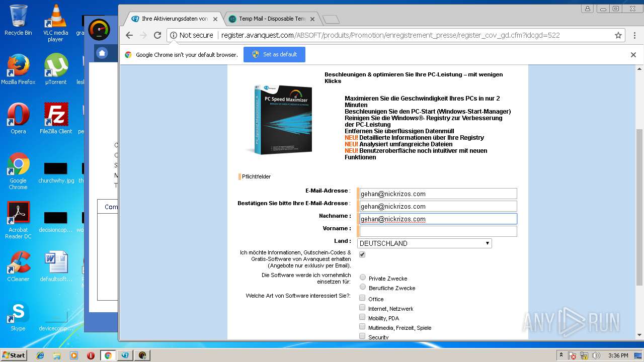Enable Multimedia, Freizeit, Spiele checkbox
The height and width of the screenshot is (362, 644).
click(x=362, y=327)
